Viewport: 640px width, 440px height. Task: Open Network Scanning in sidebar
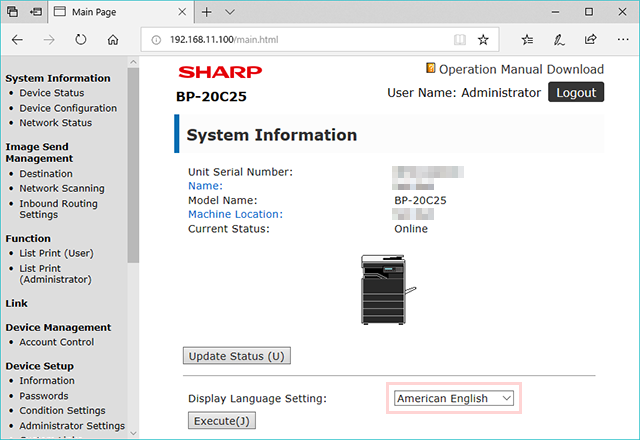coord(62,188)
